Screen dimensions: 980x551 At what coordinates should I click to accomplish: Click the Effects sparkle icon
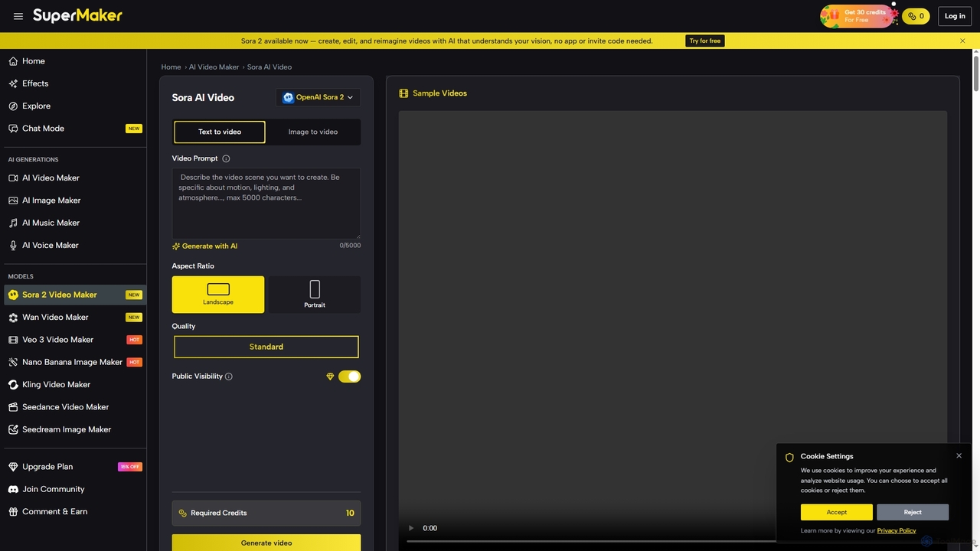(13, 83)
